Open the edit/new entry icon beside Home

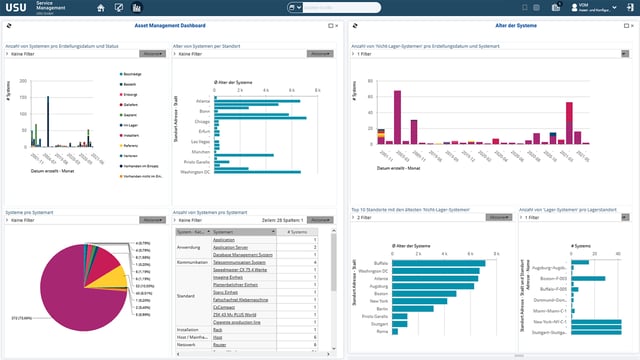(x=119, y=8)
